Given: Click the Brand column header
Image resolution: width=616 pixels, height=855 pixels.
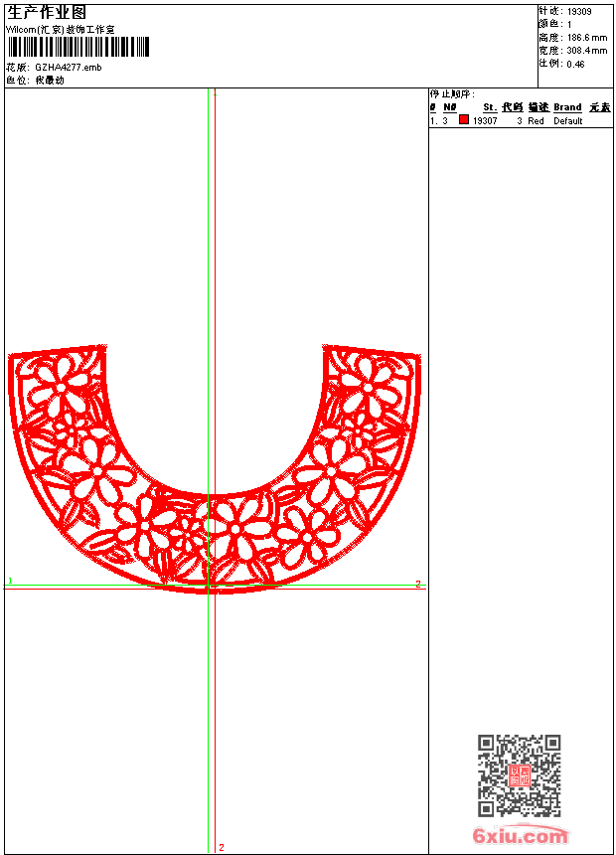Looking at the screenshot, I should (x=567, y=107).
